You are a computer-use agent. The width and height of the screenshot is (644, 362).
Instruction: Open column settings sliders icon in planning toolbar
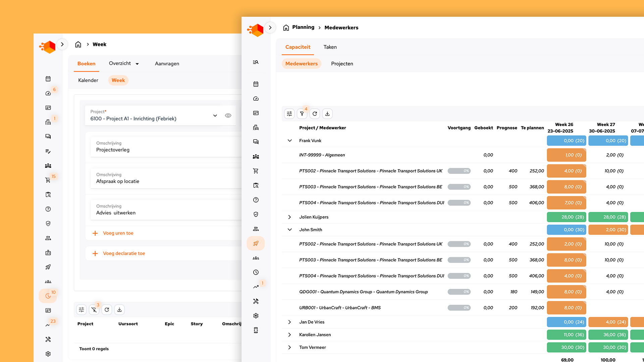click(289, 114)
